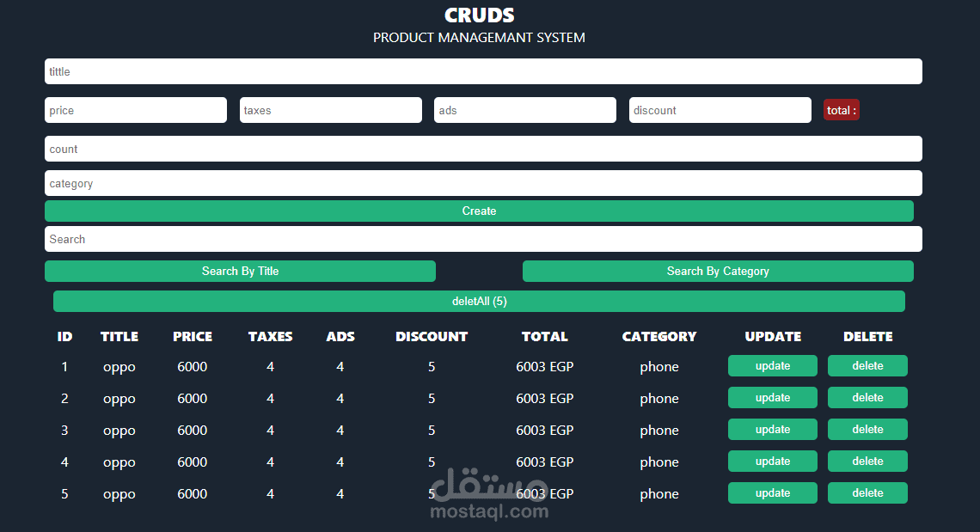
Task: Click the UPDATE column header
Action: click(773, 336)
